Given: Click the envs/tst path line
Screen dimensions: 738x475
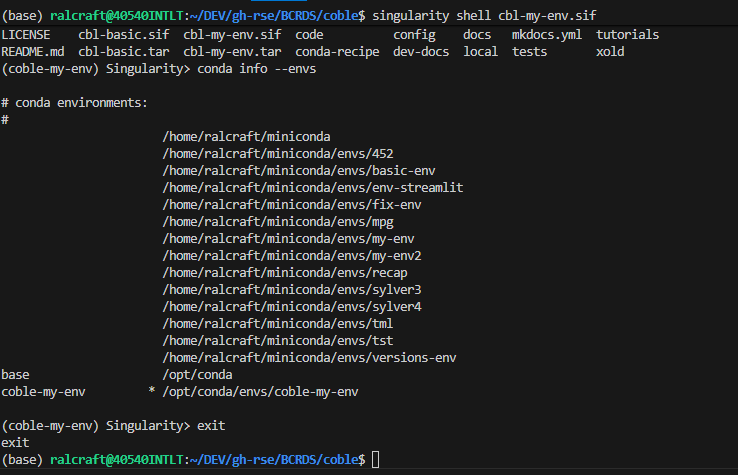Looking at the screenshot, I should pos(278,340).
